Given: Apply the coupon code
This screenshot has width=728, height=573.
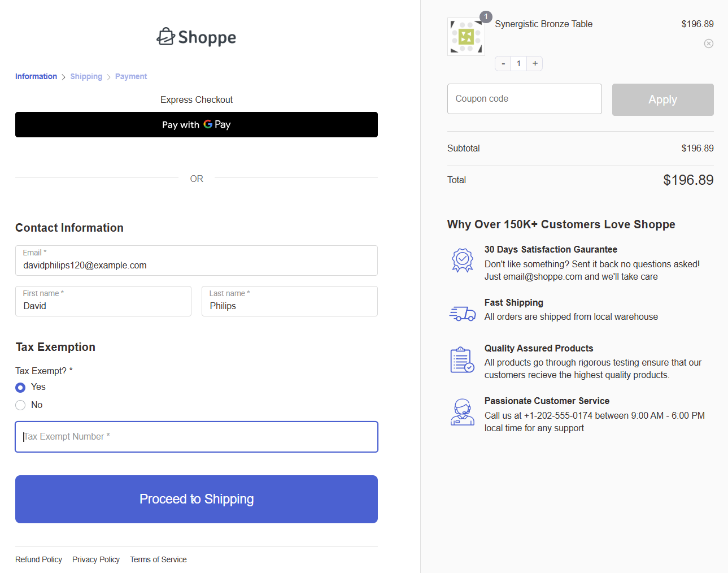Looking at the screenshot, I should (662, 99).
